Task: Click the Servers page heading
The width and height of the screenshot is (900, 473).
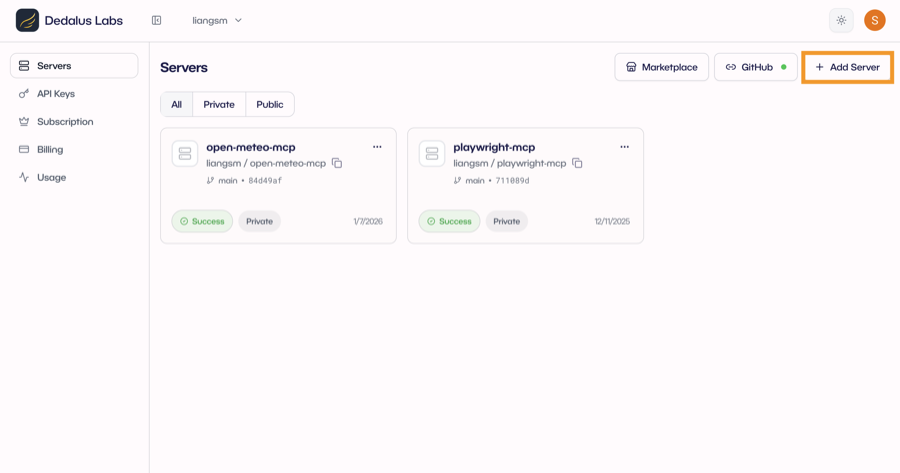Action: [x=184, y=67]
